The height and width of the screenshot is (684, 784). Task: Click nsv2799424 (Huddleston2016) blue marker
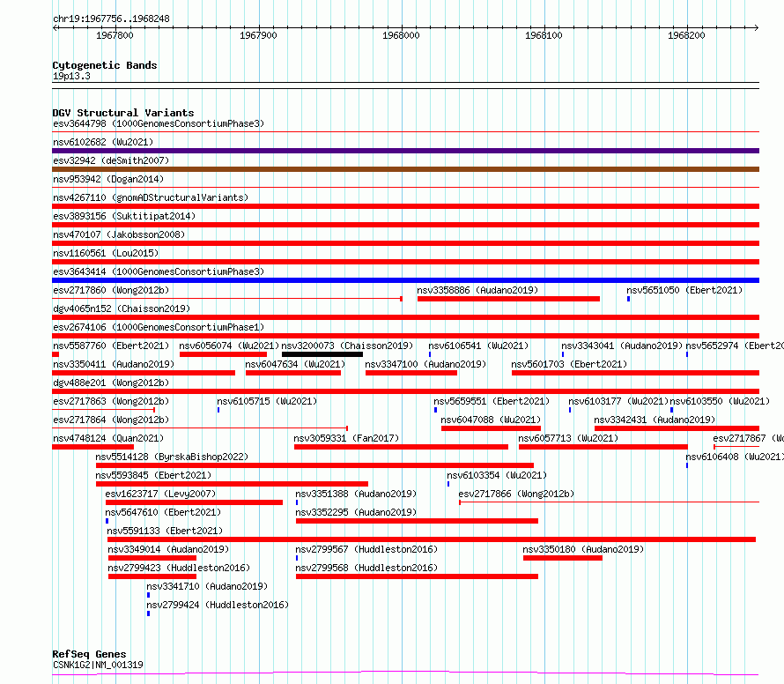click(148, 613)
